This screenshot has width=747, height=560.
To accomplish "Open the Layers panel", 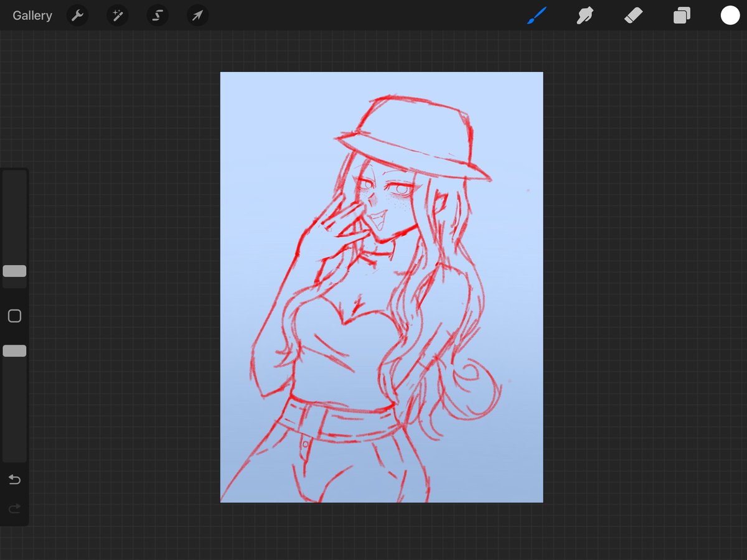I will pyautogui.click(x=682, y=16).
